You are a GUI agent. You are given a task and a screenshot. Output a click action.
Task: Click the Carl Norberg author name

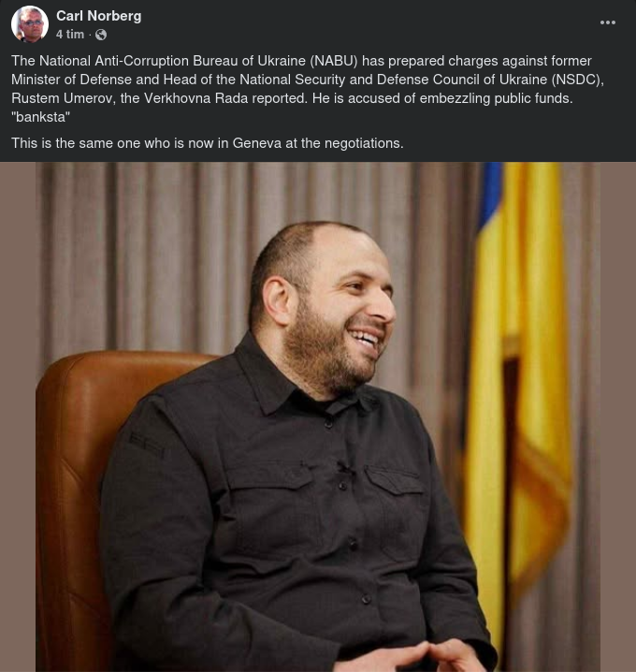tap(98, 16)
